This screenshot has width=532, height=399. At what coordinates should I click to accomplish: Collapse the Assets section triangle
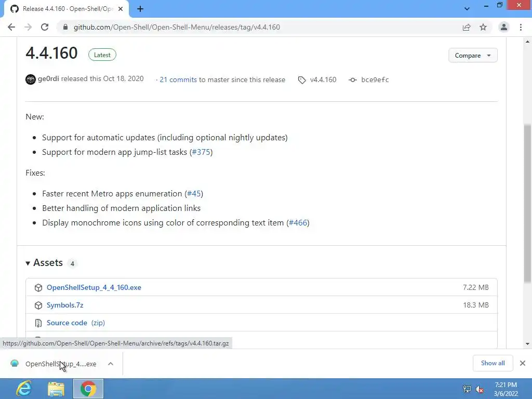pos(28,263)
